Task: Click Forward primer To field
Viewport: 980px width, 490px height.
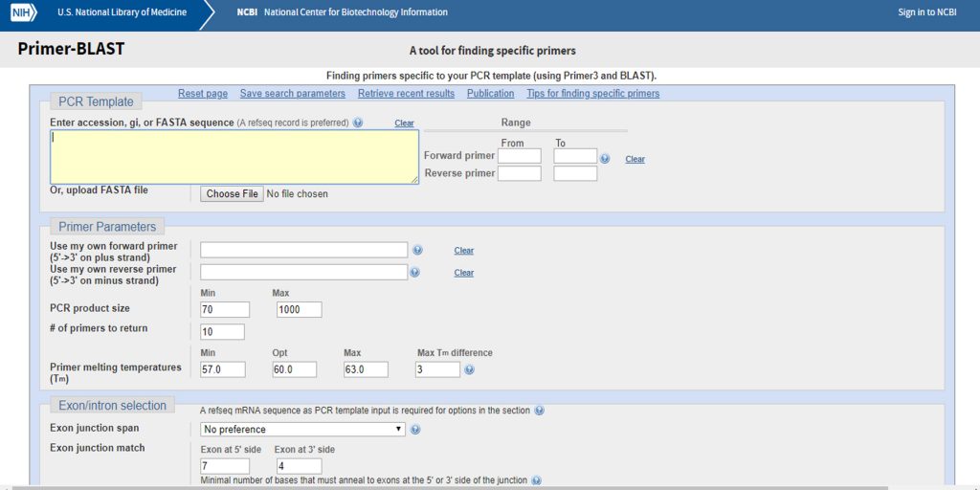Action: (575, 156)
